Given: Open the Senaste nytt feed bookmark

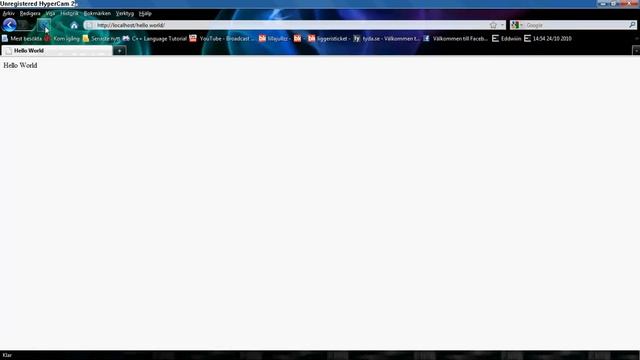Looking at the screenshot, I should 102,39.
